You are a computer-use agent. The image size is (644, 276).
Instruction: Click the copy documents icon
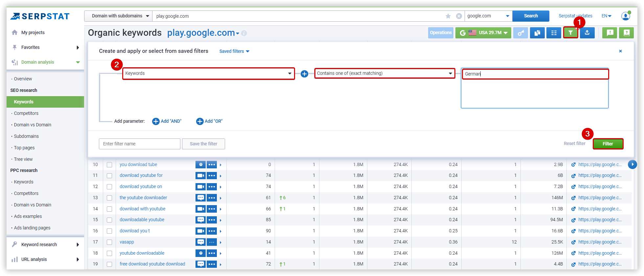click(x=537, y=33)
